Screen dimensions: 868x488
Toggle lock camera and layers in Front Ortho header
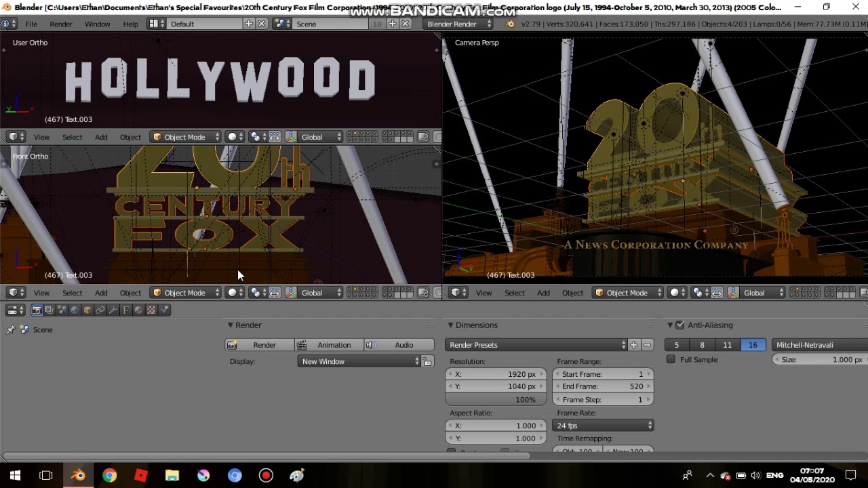(422, 293)
